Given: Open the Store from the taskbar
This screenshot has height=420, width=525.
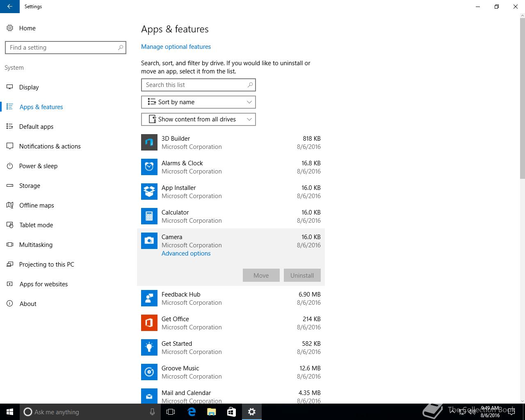Looking at the screenshot, I should point(232,412).
